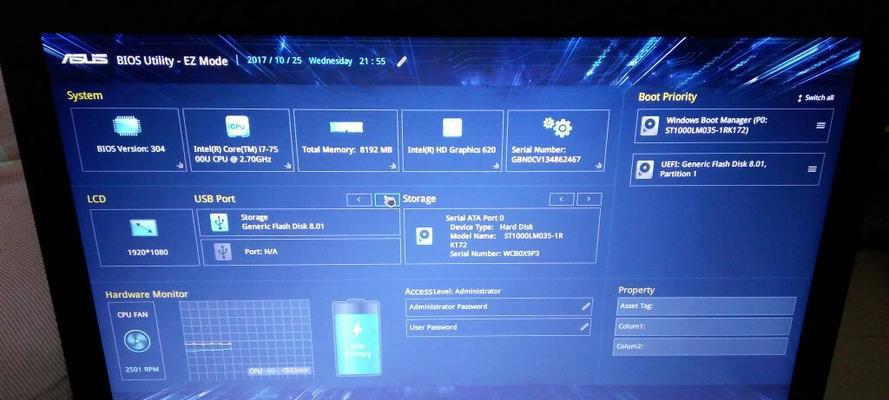The height and width of the screenshot is (400, 889).
Task: Edit the User Password with pencil icon
Action: (x=585, y=327)
